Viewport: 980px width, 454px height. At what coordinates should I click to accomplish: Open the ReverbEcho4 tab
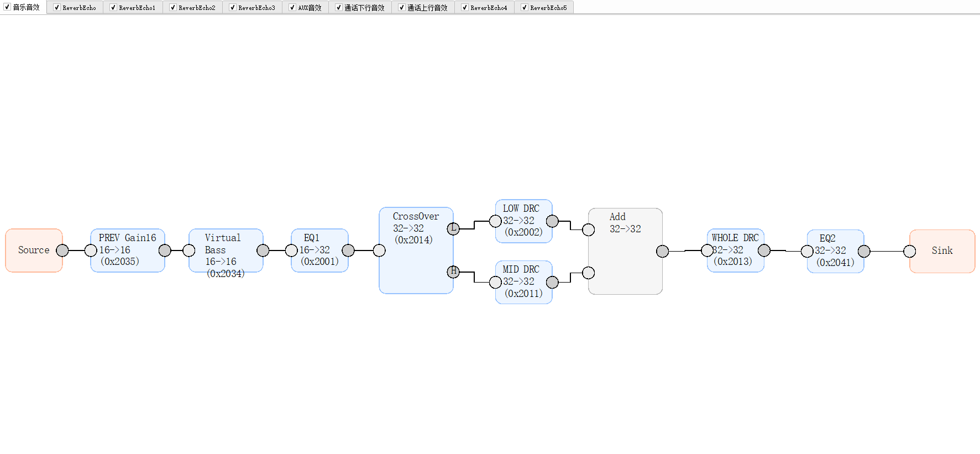coord(484,8)
